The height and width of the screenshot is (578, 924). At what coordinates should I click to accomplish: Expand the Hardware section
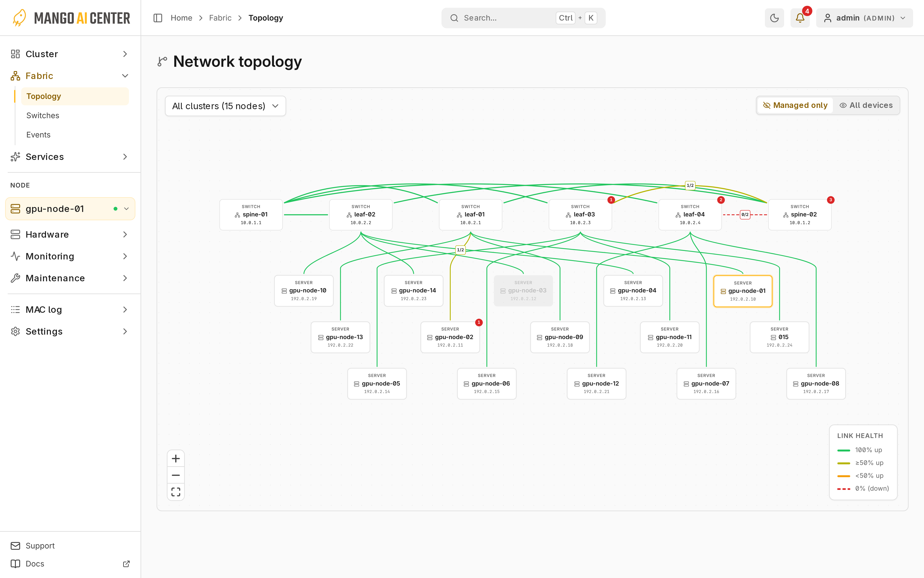point(70,234)
